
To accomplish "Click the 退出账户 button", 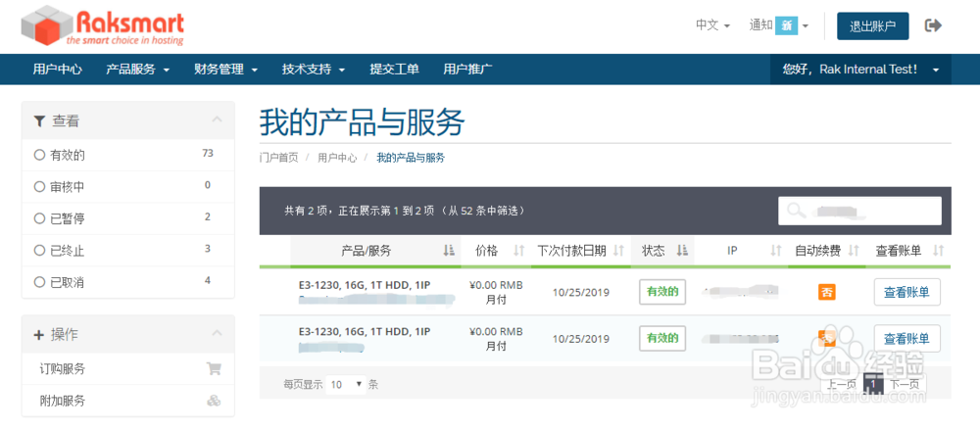I will point(873,26).
